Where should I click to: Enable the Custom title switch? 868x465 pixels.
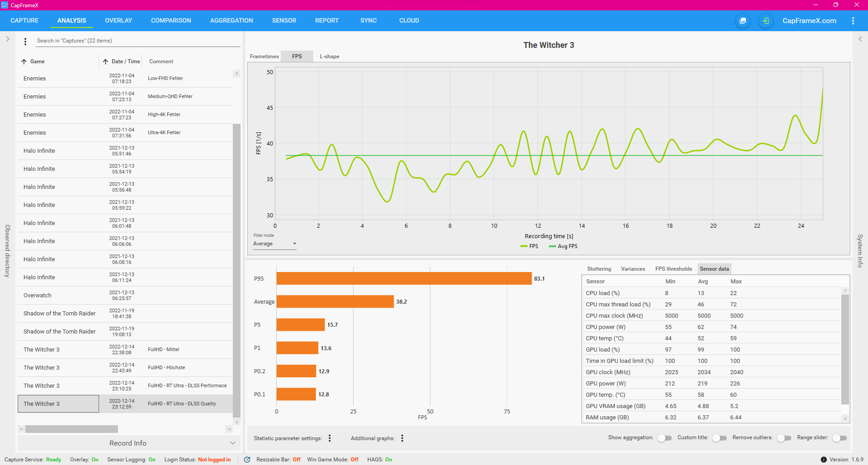(719, 438)
